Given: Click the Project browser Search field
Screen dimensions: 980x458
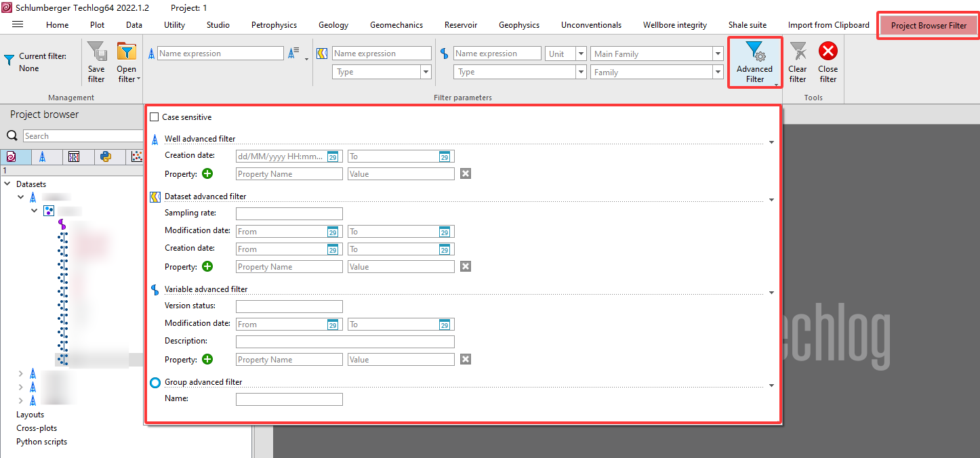Looking at the screenshot, I should click(83, 136).
